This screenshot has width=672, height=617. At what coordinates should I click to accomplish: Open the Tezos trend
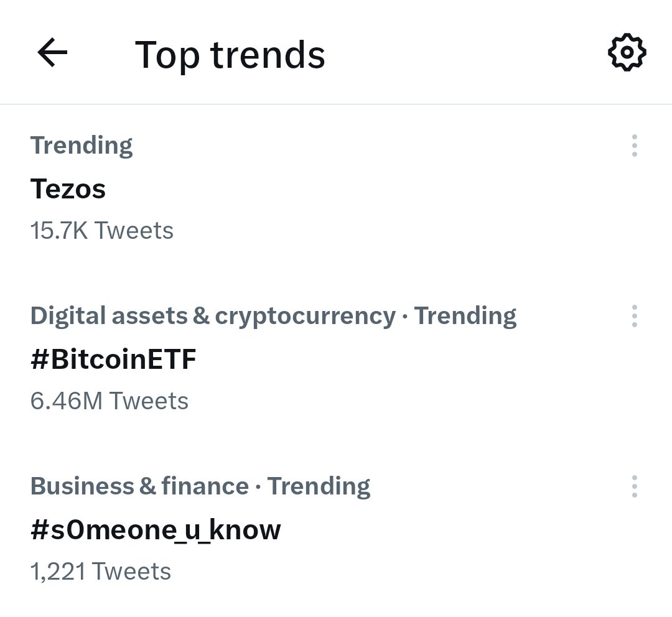[x=68, y=188]
